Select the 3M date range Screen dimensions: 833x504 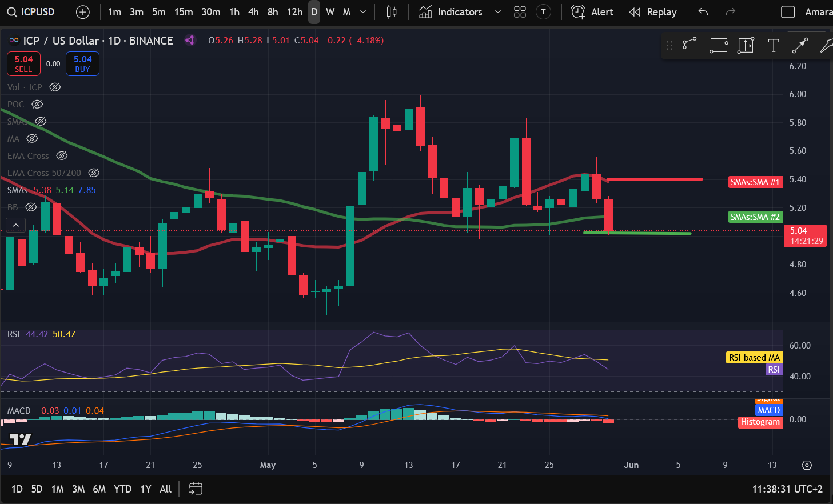coord(78,489)
